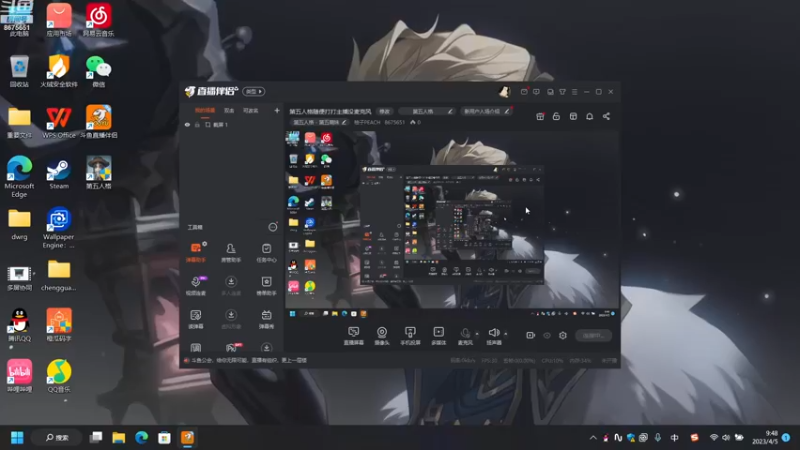Open the 任务中心 tool

(266, 253)
